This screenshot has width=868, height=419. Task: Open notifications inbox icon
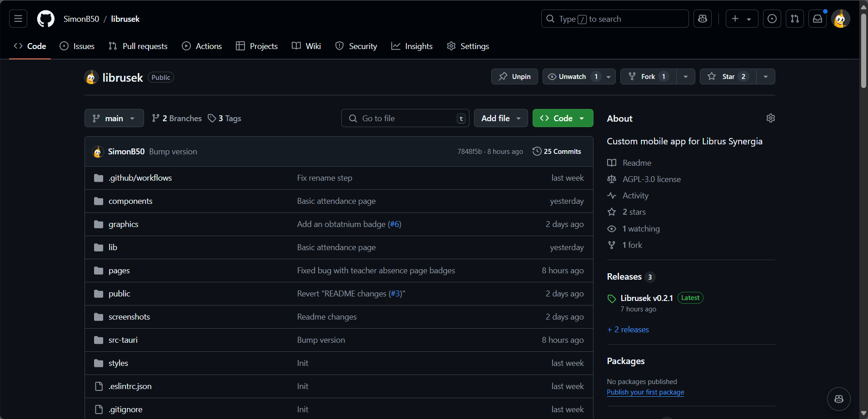(x=817, y=19)
